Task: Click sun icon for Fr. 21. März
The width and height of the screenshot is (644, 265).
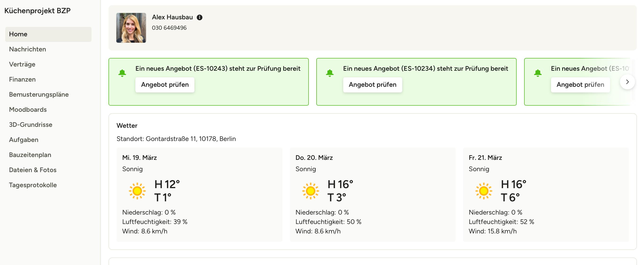Action: (484, 191)
